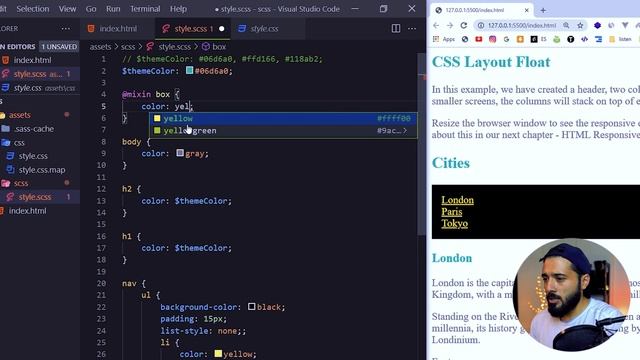Choose yellow from autocomplete suggestions
Viewport: 640px width, 360px height.
284,118
